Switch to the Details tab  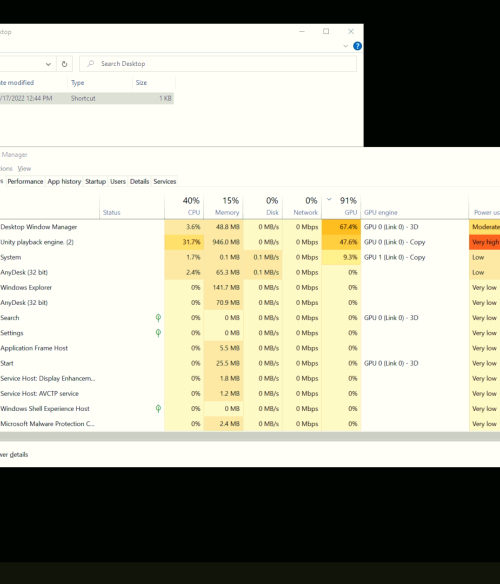tap(139, 181)
